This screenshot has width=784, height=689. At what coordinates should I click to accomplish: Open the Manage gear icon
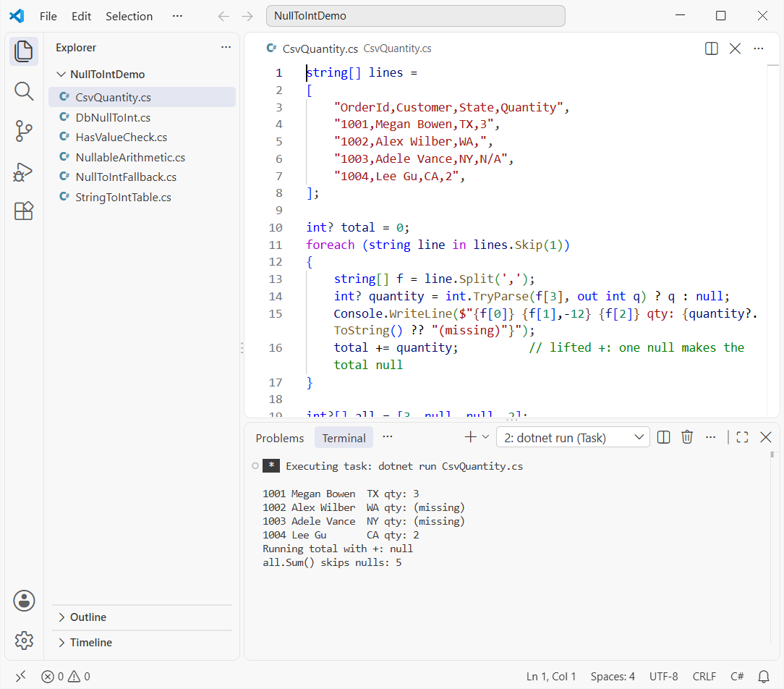click(x=24, y=640)
